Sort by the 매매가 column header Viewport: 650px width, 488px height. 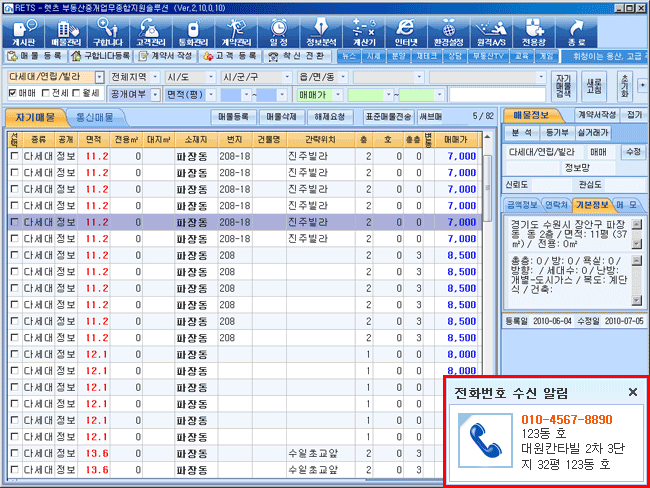click(x=456, y=140)
